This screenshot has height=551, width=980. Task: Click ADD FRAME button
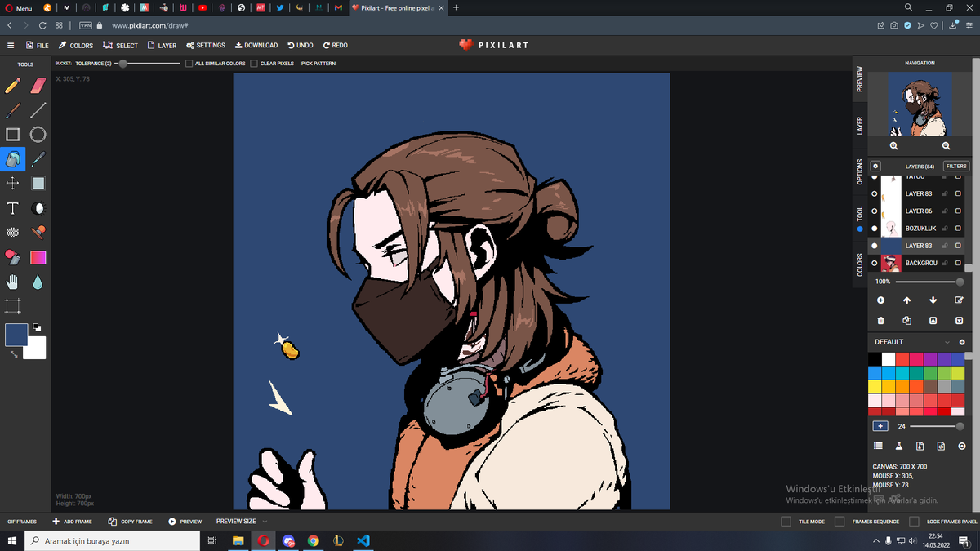click(72, 521)
